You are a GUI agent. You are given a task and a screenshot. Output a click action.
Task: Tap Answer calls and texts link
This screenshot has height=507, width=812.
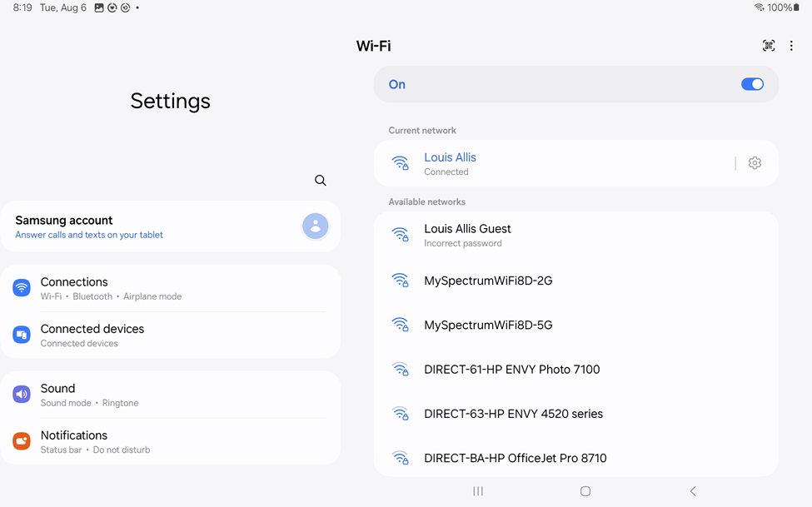[89, 235]
